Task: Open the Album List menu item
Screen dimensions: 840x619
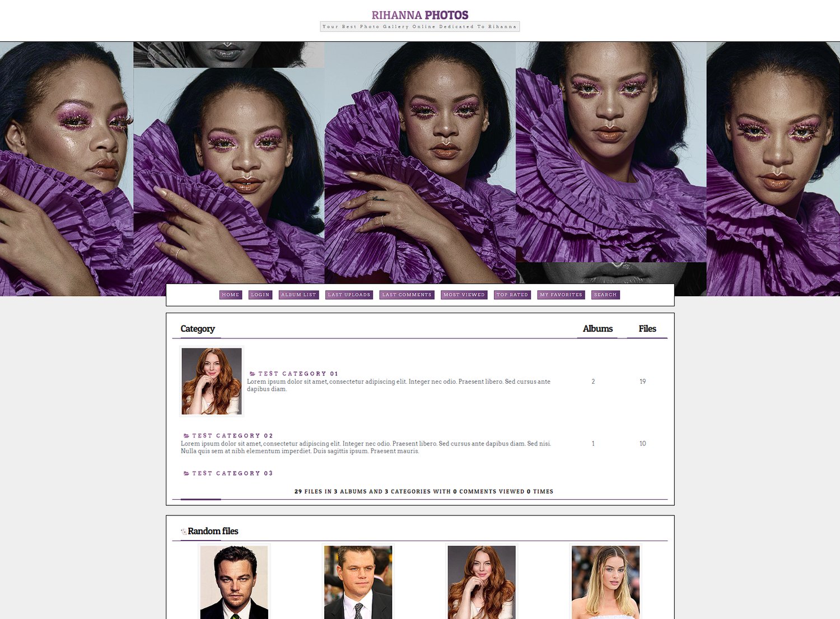Action: [298, 295]
